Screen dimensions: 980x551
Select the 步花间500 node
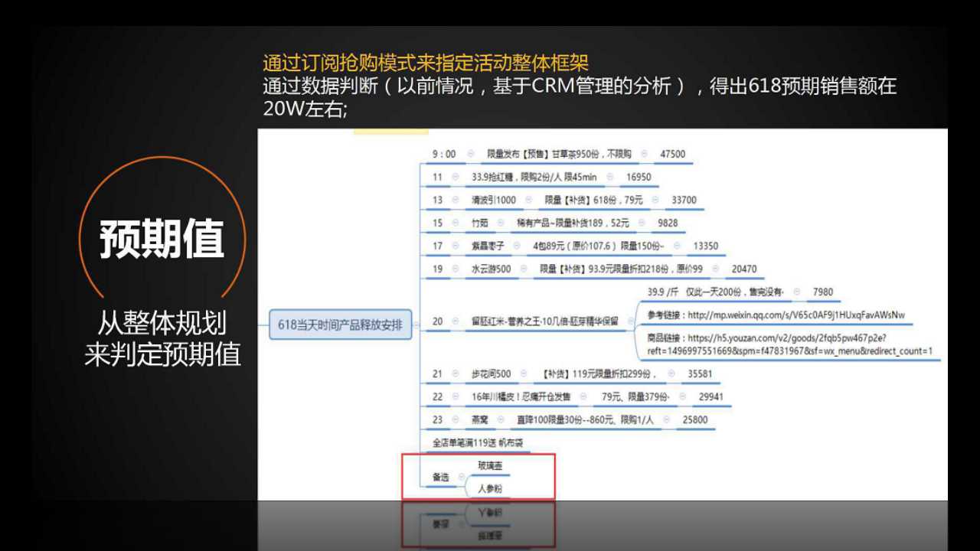[x=492, y=374]
